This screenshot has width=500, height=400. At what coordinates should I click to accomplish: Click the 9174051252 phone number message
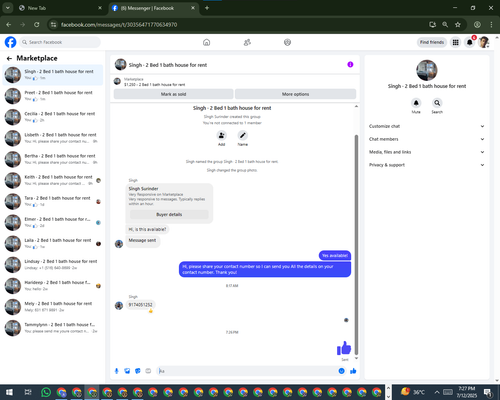tap(140, 305)
